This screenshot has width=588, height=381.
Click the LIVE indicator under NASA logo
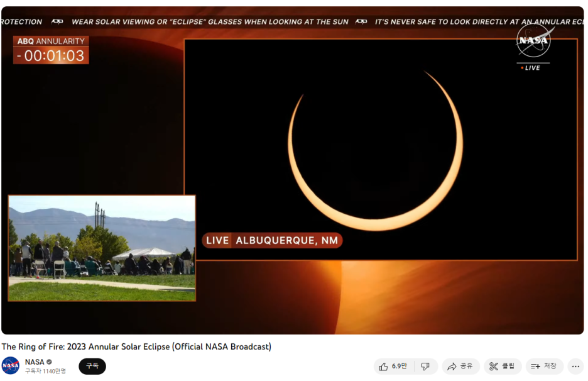tap(531, 68)
